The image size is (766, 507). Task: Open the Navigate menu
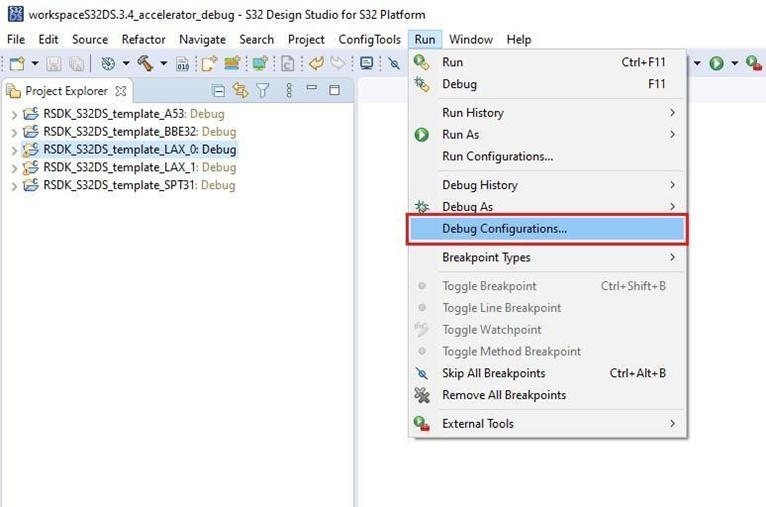pyautogui.click(x=202, y=40)
